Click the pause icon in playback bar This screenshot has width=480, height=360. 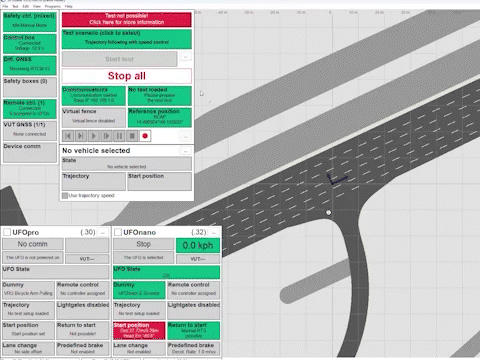coord(119,136)
